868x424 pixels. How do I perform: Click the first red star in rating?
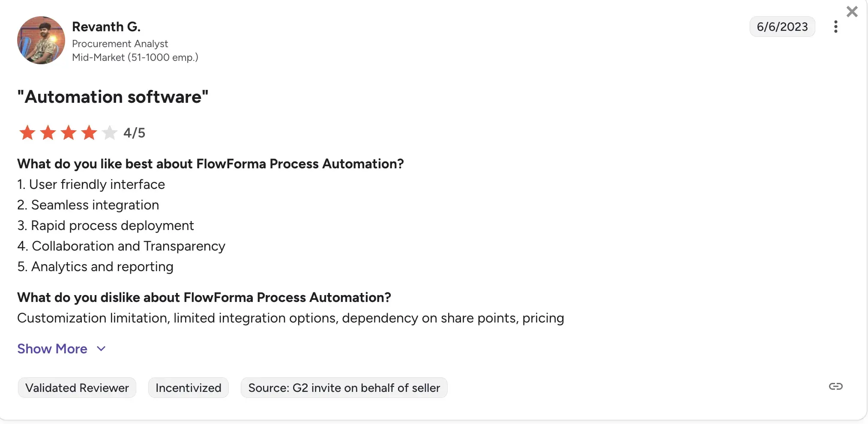coord(27,133)
